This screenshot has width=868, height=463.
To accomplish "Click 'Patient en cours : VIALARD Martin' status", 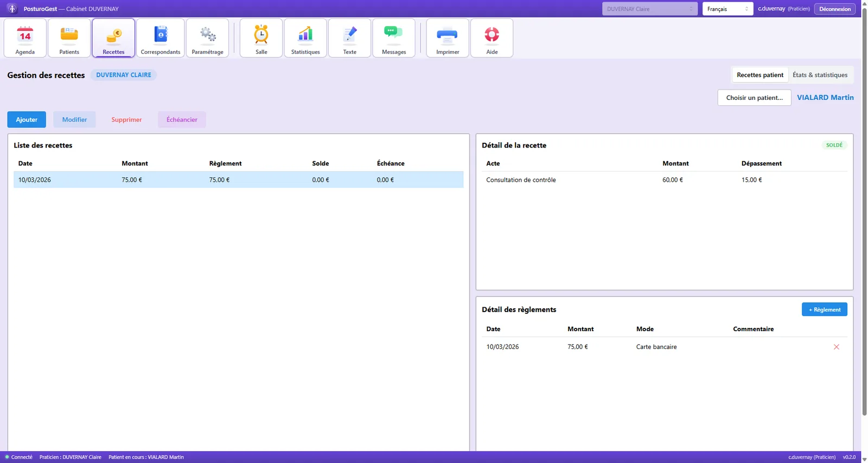I will click(146, 457).
